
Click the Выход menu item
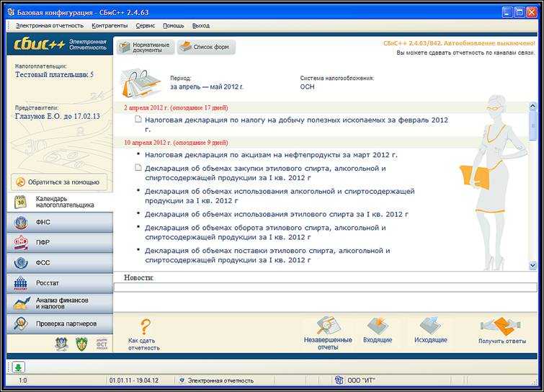[200, 26]
